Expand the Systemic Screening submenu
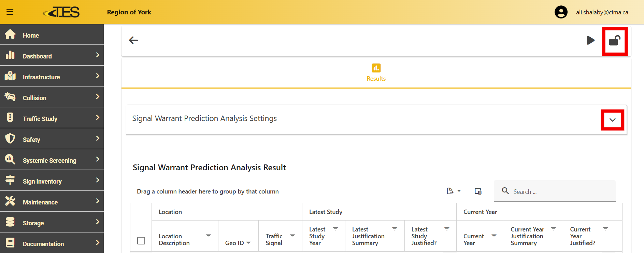Image resolution: width=644 pixels, height=253 pixels. (x=52, y=160)
